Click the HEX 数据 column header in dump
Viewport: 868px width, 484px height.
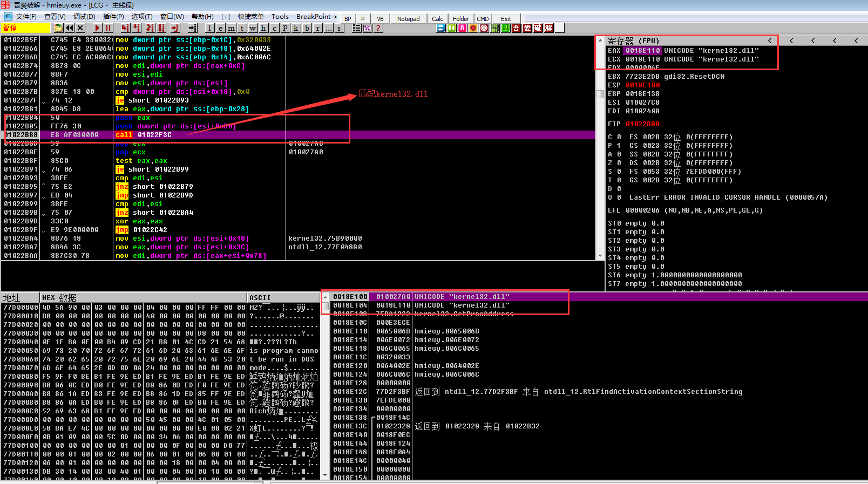pyautogui.click(x=144, y=297)
